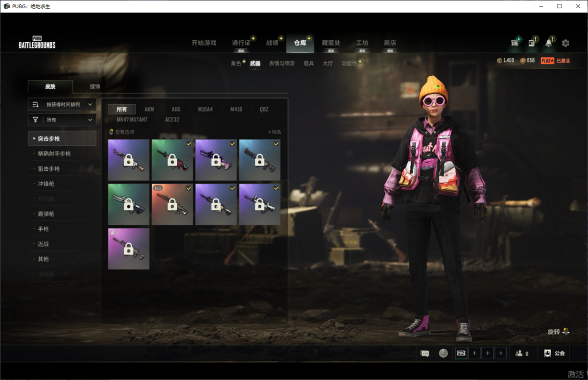The image size is (588, 380).
Task: Expand the 突击步枪 category
Action: [x=62, y=139]
